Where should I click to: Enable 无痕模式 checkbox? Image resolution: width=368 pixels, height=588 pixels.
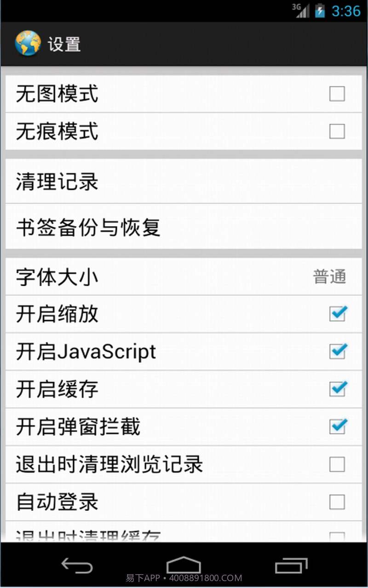pyautogui.click(x=337, y=131)
